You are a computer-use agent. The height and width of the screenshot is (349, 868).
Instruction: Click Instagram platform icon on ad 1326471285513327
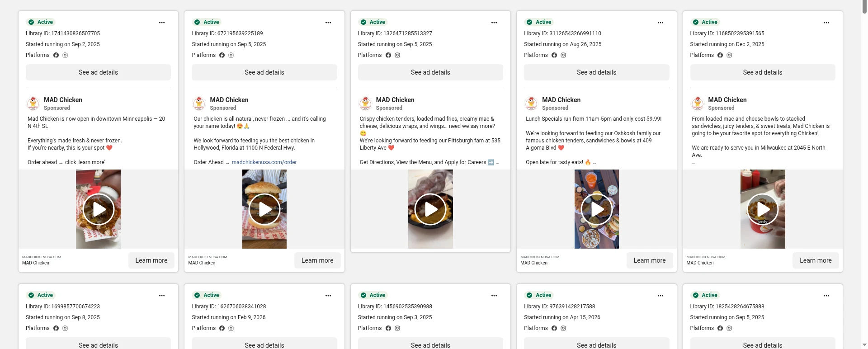pyautogui.click(x=397, y=55)
